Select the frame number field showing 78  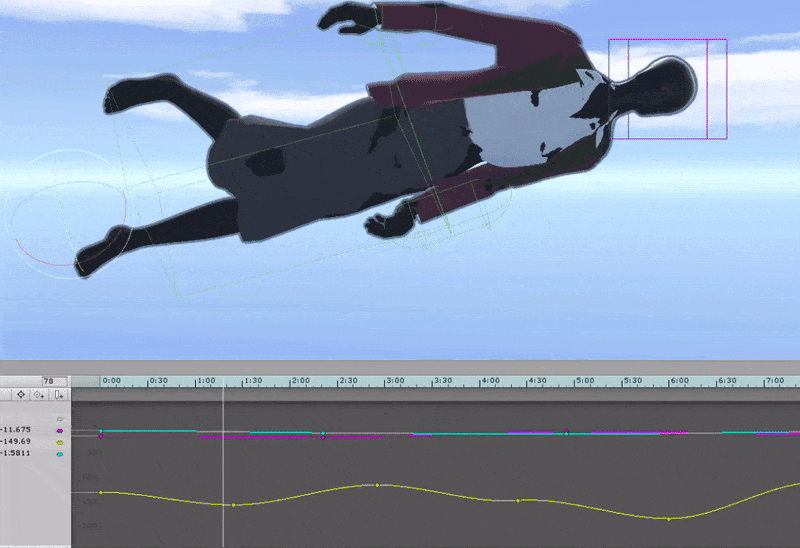click(x=49, y=381)
